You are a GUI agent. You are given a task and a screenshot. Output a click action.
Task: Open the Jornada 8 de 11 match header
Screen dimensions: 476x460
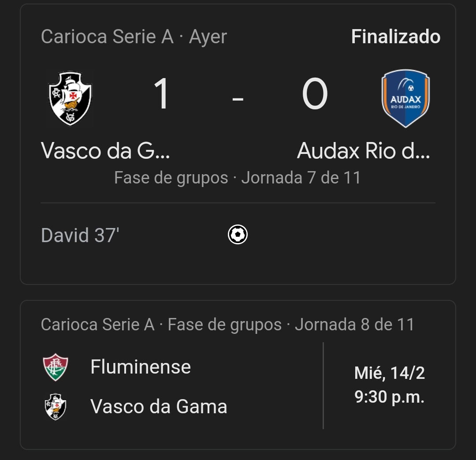point(228,325)
